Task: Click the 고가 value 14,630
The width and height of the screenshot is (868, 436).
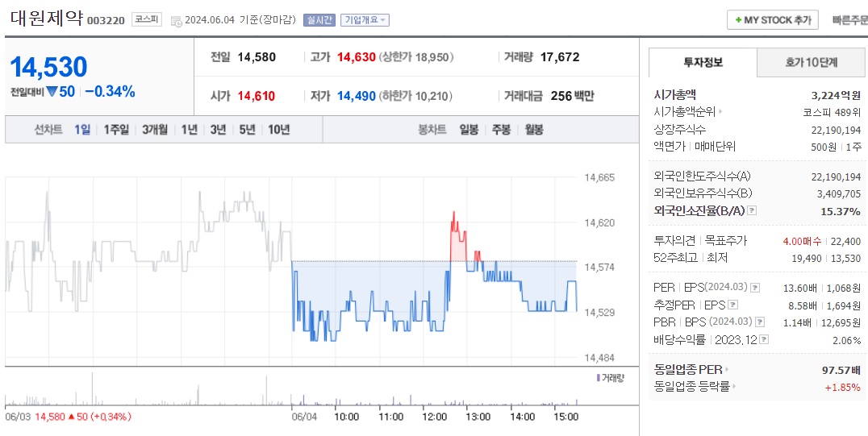Action: tap(357, 57)
